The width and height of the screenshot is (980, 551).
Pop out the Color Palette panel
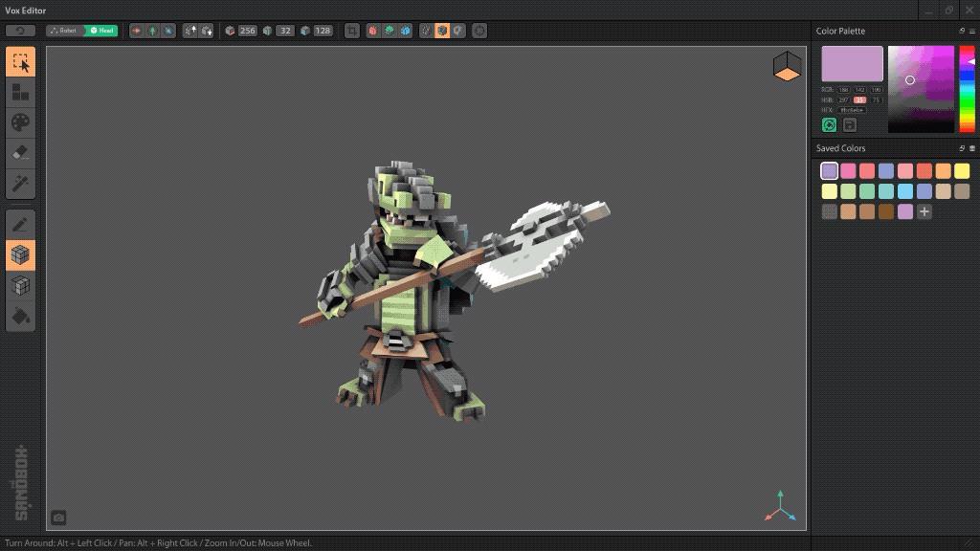[962, 31]
